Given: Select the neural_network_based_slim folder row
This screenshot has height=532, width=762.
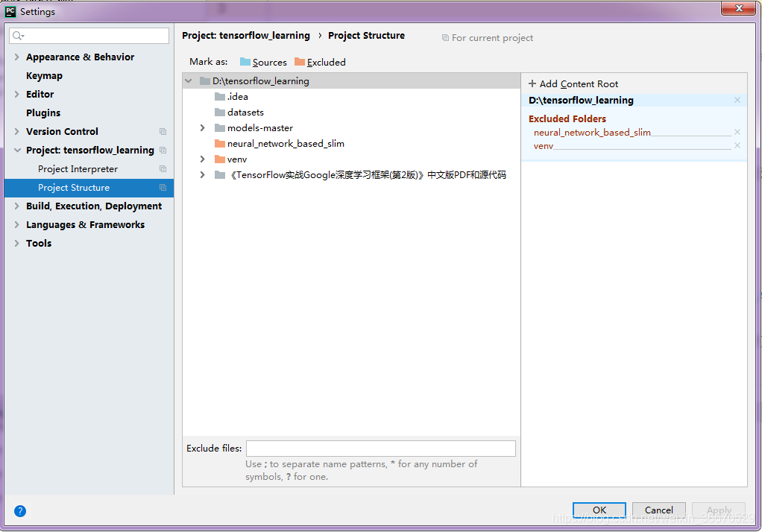Looking at the screenshot, I should point(351,144).
